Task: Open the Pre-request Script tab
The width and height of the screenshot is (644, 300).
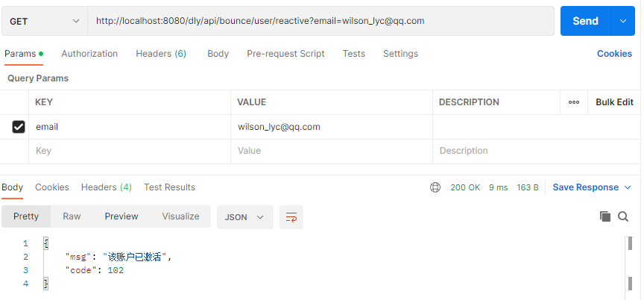Action: click(285, 54)
